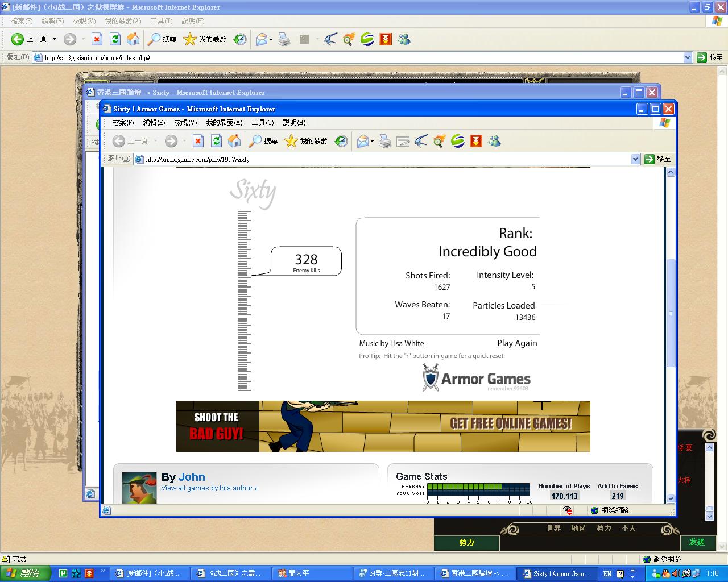Screen dimensions: 728x582
Task: Click the John author avatar thumbnail
Action: click(139, 488)
